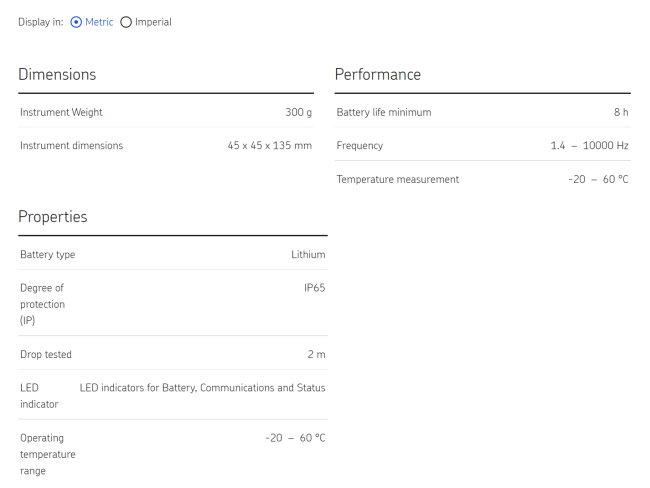The width and height of the screenshot is (650, 488).
Task: Click the 8 h battery life value
Action: click(621, 113)
